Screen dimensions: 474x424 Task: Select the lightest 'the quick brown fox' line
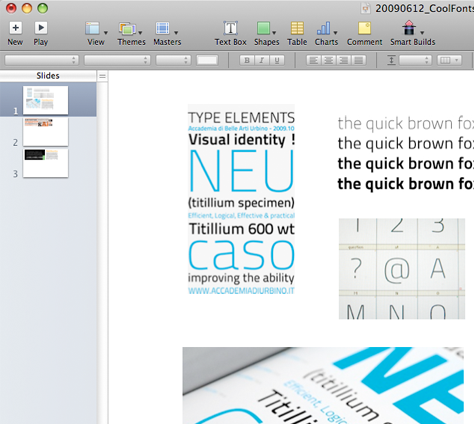[x=406, y=123]
